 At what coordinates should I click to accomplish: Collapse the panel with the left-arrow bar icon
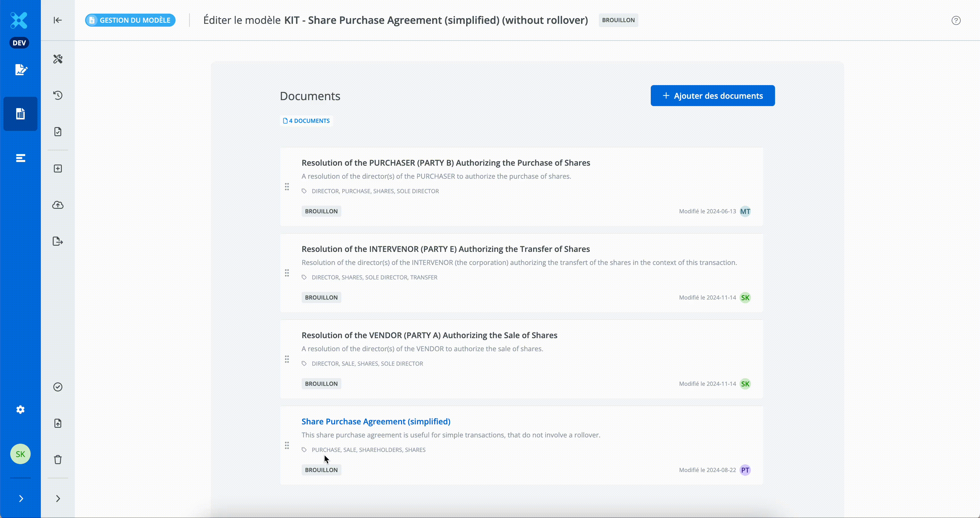[x=58, y=20]
